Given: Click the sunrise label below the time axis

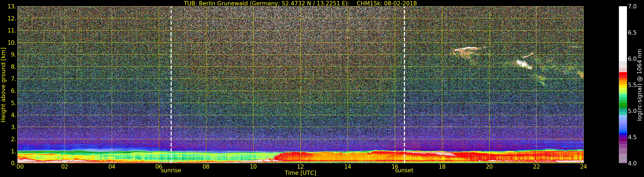Looking at the screenshot, I should tap(171, 171).
